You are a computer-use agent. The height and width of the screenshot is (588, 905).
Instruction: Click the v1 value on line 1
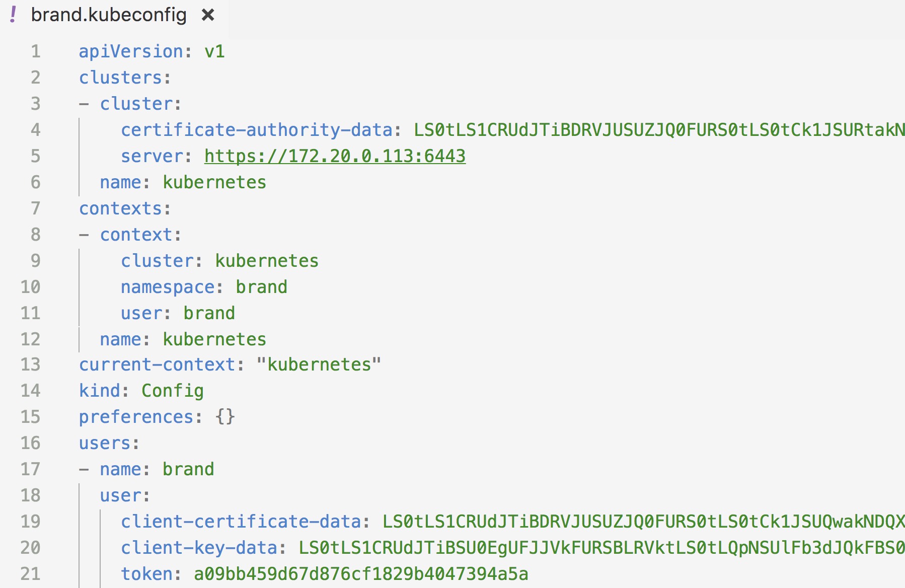click(214, 51)
